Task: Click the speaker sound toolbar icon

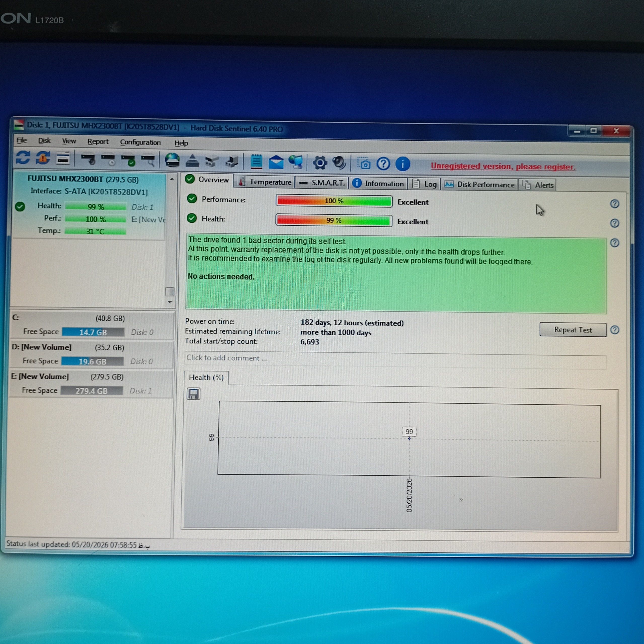Action: point(339,163)
